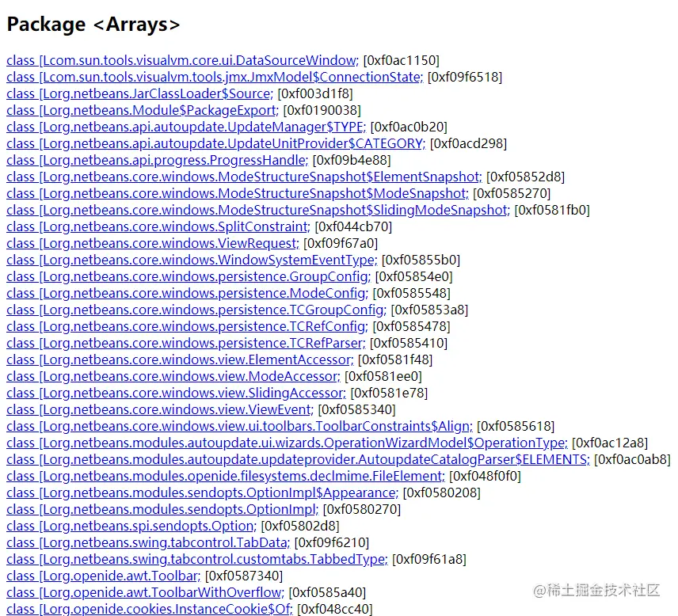Open the persistence.TCRefConfig class link
The image size is (678, 616).
point(187,327)
